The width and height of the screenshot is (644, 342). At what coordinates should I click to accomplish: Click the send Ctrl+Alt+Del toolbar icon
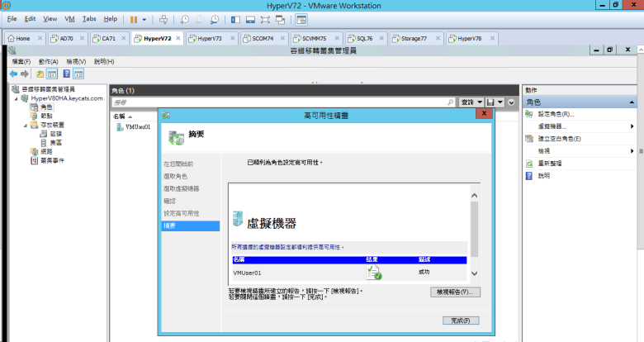point(163,18)
